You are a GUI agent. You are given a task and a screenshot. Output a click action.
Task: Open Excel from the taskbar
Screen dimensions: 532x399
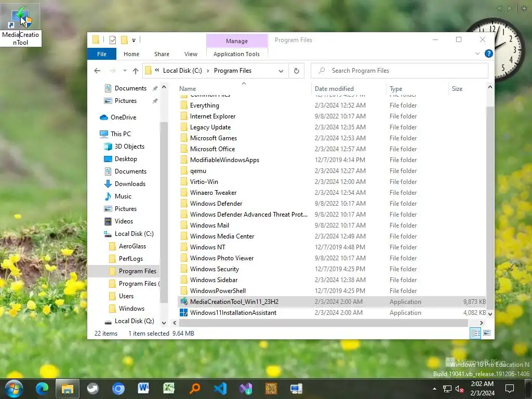169,389
